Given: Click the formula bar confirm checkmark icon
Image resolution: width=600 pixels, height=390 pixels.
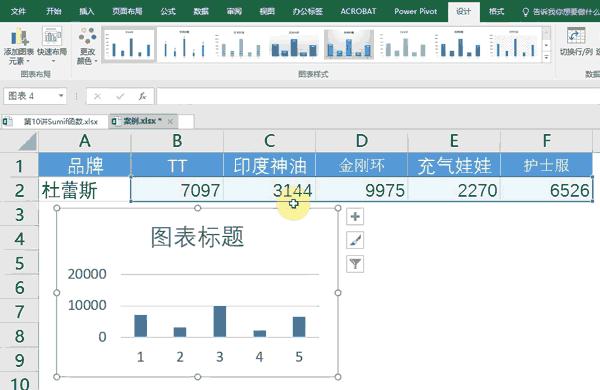Looking at the screenshot, I should click(x=120, y=96).
